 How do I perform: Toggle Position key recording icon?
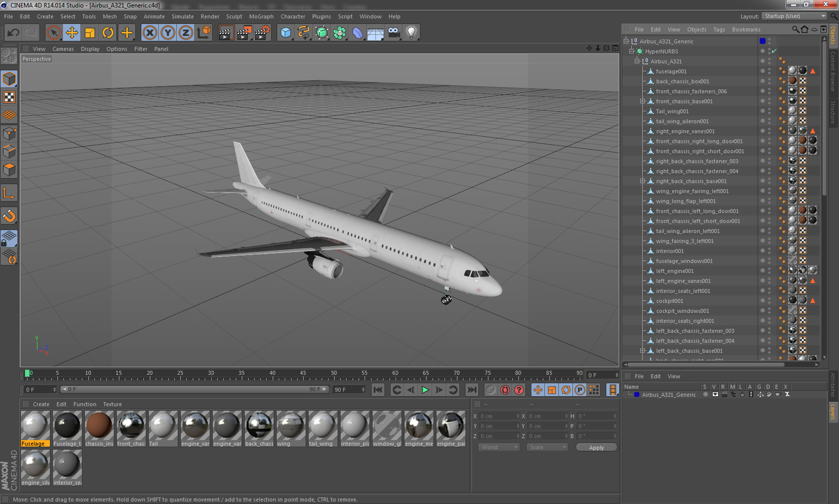coord(538,390)
